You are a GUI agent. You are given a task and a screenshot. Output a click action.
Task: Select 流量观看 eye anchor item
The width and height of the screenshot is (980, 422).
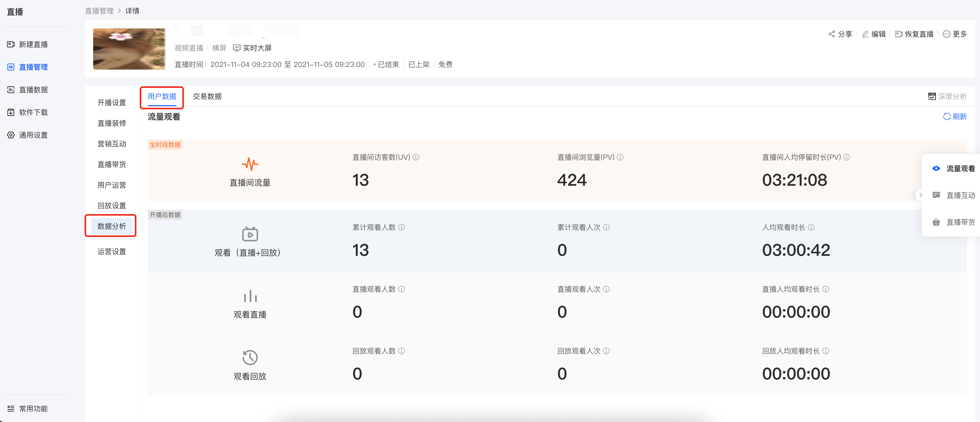[953, 169]
